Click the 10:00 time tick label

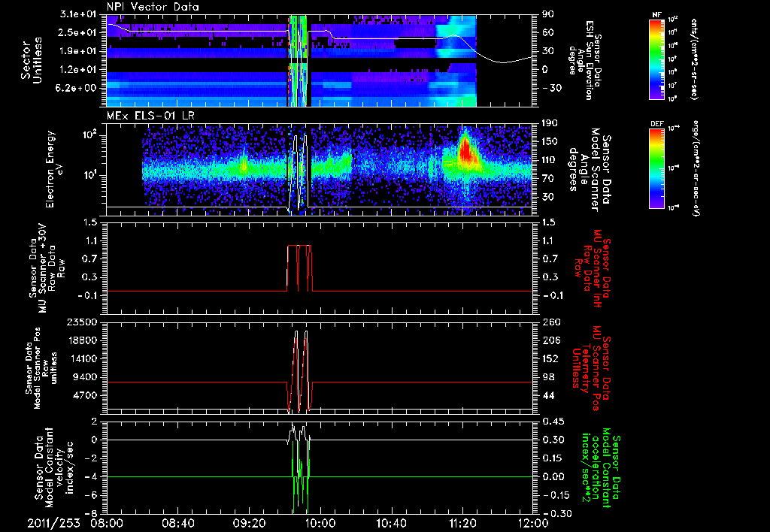320,523
